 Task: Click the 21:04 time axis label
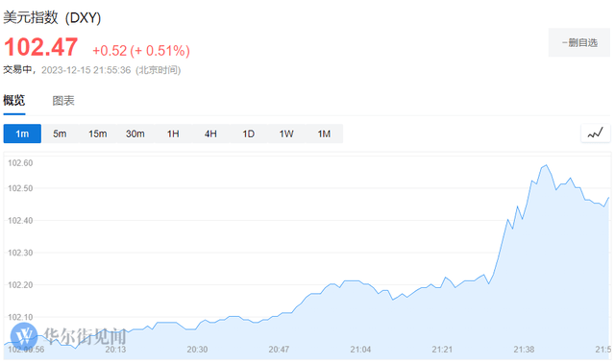[x=360, y=349]
